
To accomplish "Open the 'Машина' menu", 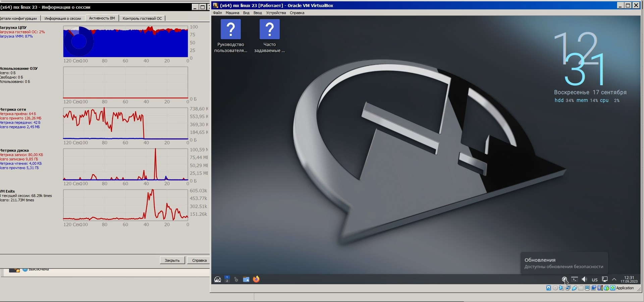I will 232,13.
